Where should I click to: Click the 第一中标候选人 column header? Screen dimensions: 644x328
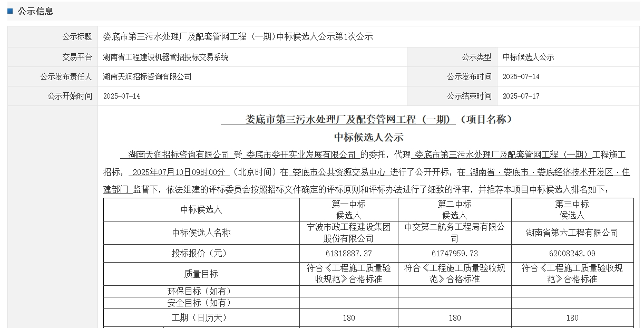click(x=348, y=209)
